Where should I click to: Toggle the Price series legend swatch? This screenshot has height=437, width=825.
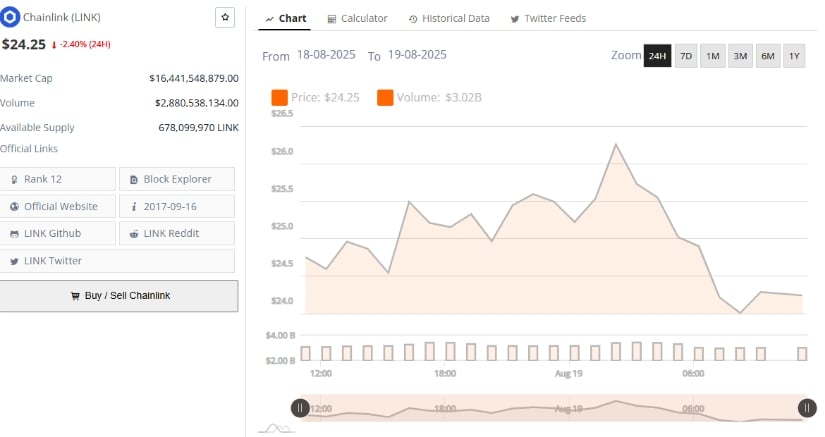tap(279, 97)
